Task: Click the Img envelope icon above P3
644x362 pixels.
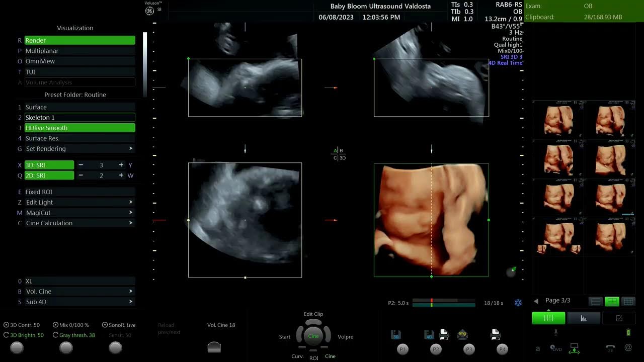Action: [x=463, y=334]
